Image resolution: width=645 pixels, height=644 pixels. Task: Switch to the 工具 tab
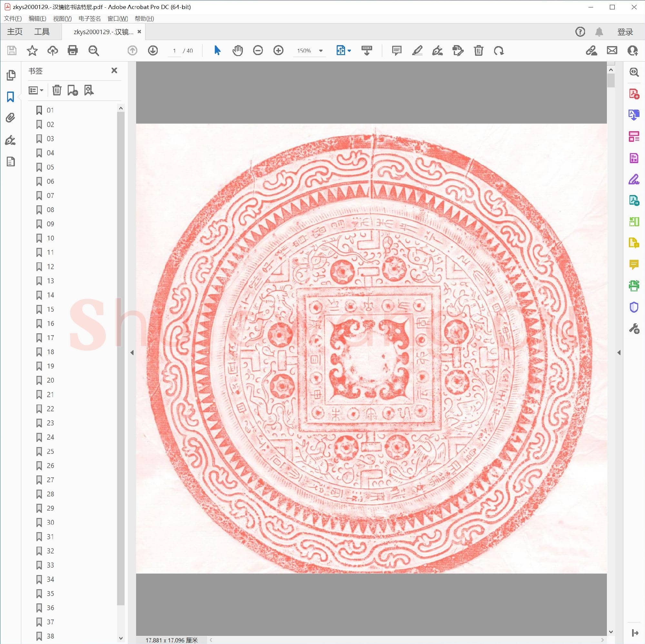click(x=42, y=32)
